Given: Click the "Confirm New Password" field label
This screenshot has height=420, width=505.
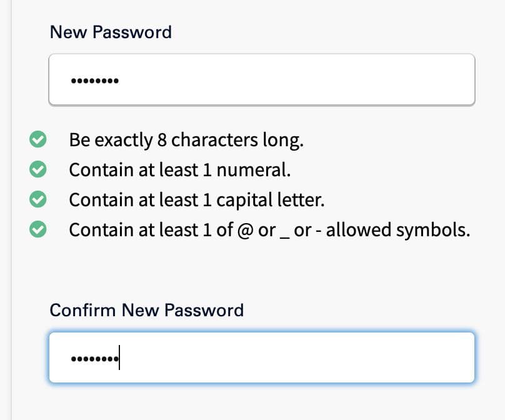Looking at the screenshot, I should 147,310.
